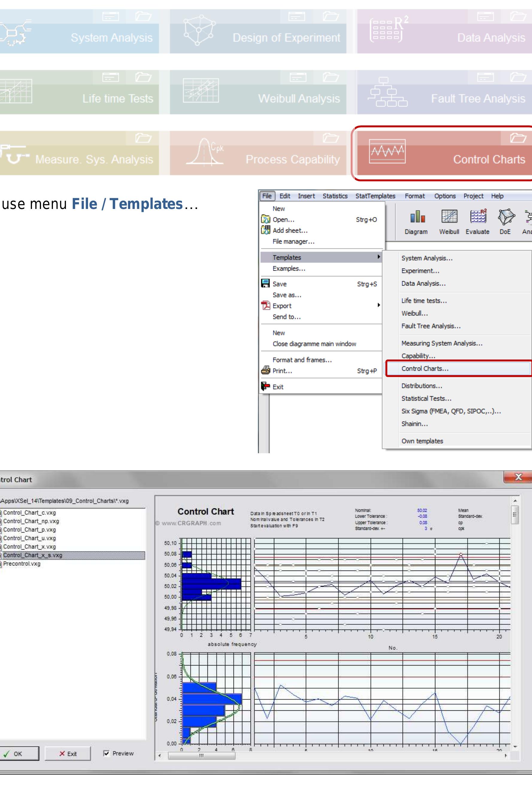
Task: Click the Print printer icon in File menu
Action: 266,370
